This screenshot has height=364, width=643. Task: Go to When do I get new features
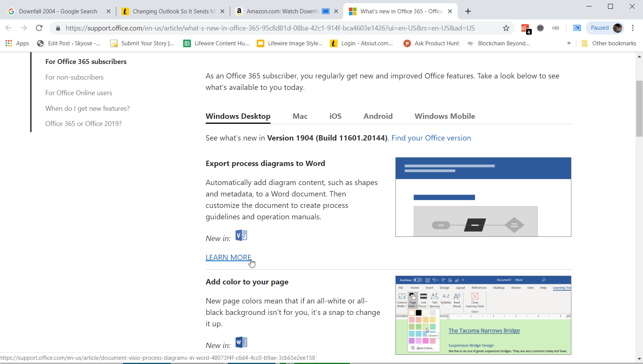click(88, 109)
